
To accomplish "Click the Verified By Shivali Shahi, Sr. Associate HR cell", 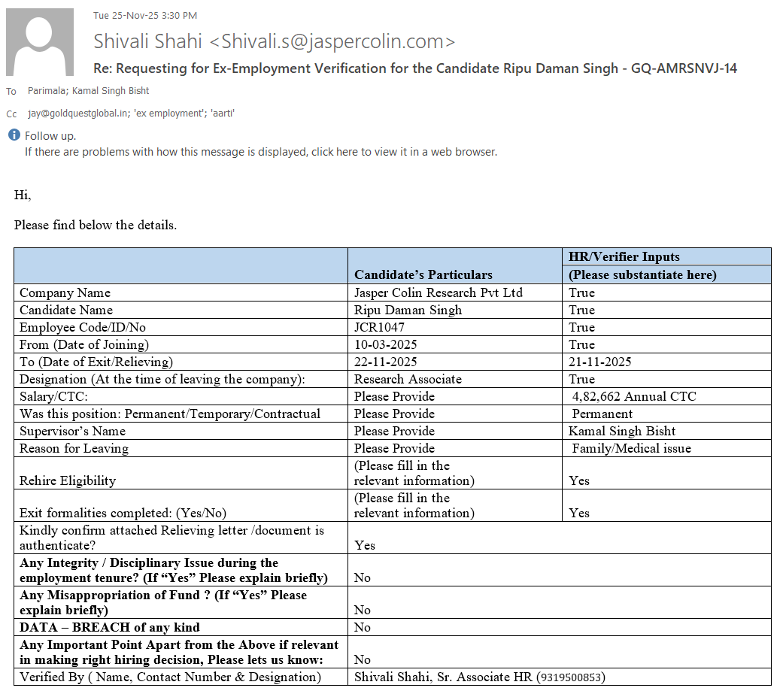I will coord(560,677).
